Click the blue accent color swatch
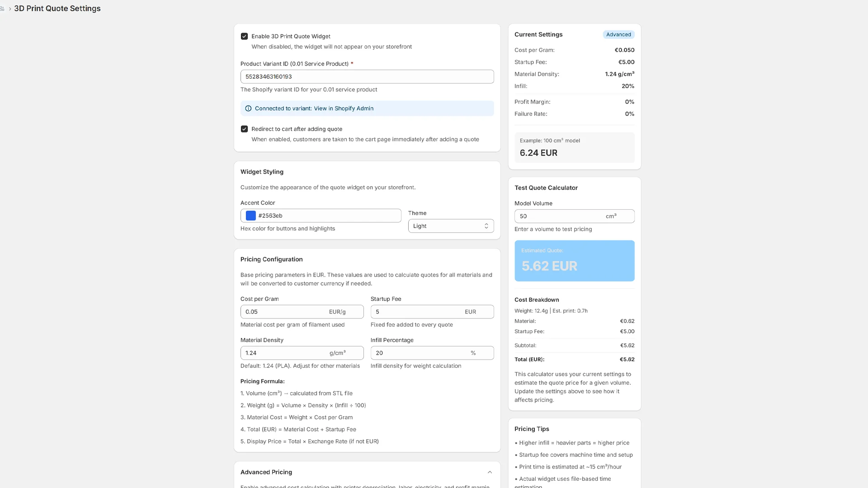 [251, 216]
